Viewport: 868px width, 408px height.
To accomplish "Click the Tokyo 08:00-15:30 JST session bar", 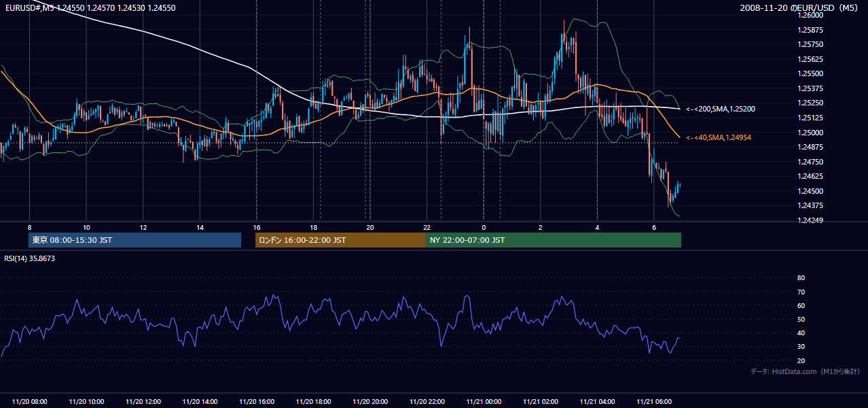I will coord(134,240).
